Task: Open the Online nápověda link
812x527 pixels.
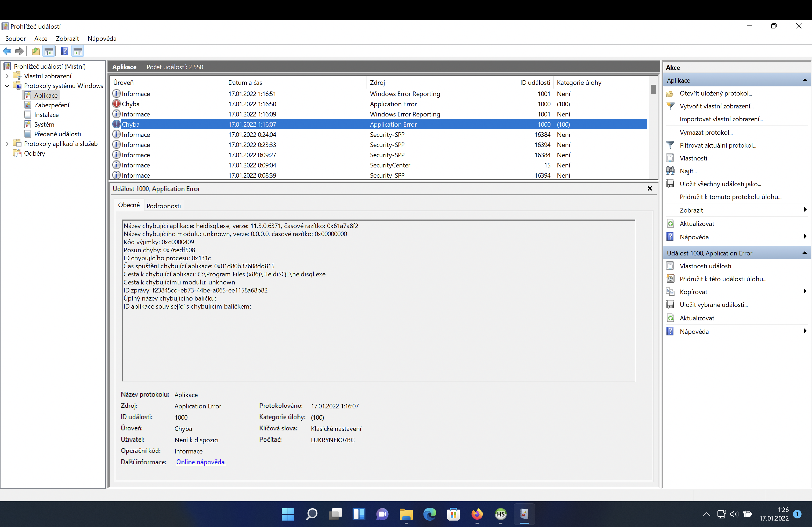Action: (200, 462)
